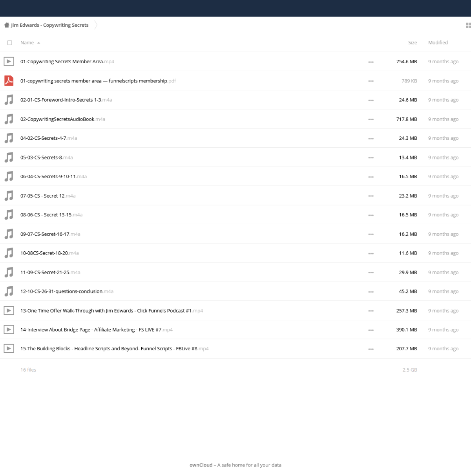Click audio icon for 06-04-CS-Secrets-9-10-11

9,176
